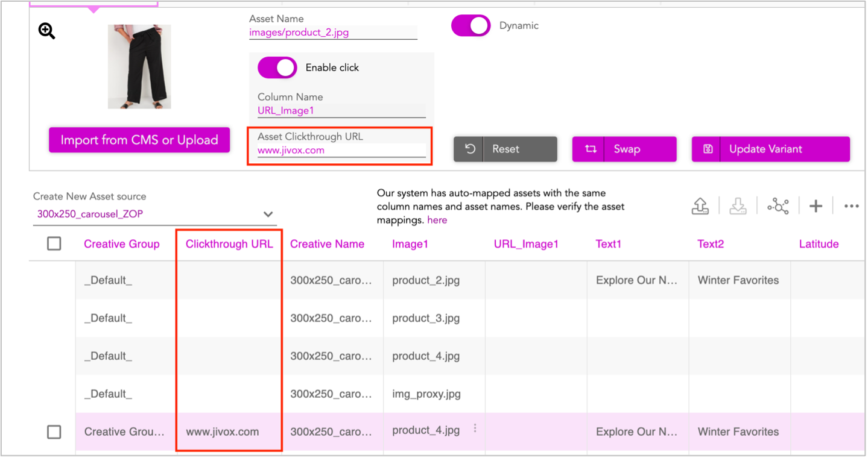The image size is (868, 458).
Task: Follow the 'here' asset mappings link
Action: click(437, 220)
